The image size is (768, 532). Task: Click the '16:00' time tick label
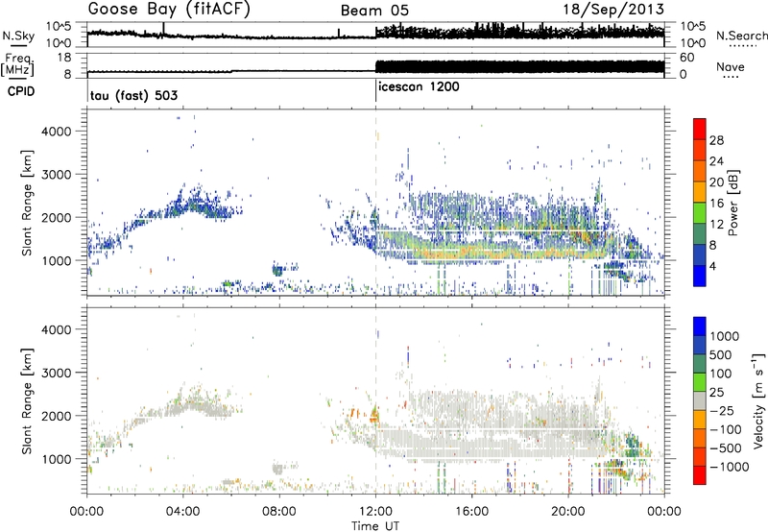click(x=471, y=512)
